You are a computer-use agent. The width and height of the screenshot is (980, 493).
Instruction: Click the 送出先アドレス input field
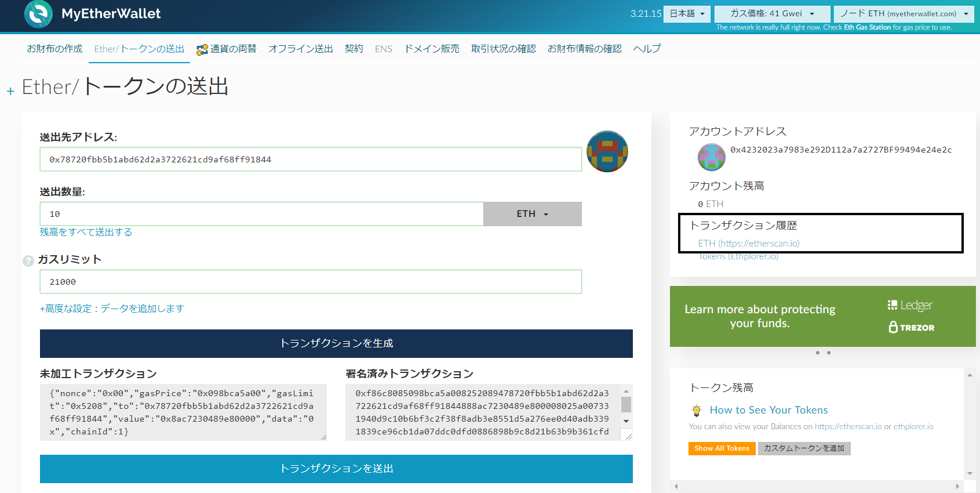311,159
